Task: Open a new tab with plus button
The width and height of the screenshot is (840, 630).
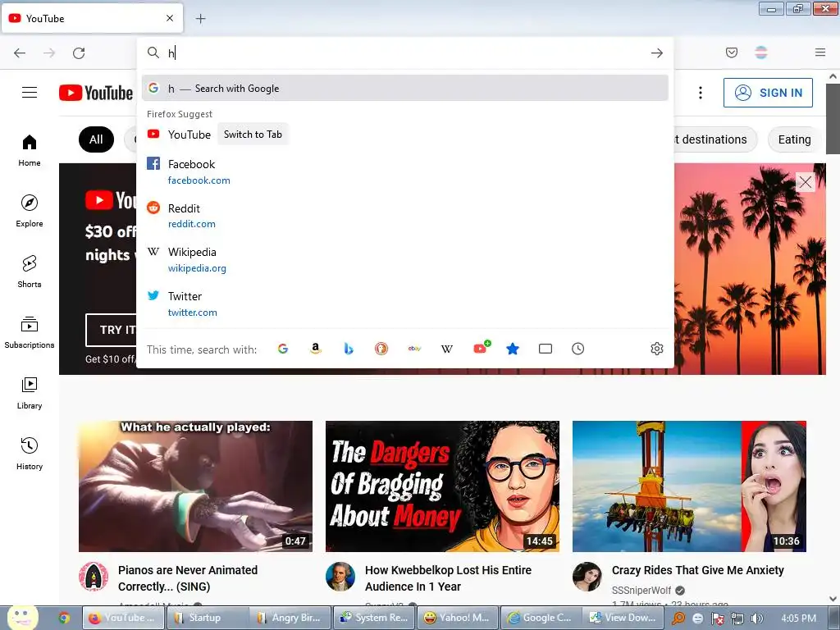Action: [x=200, y=19]
